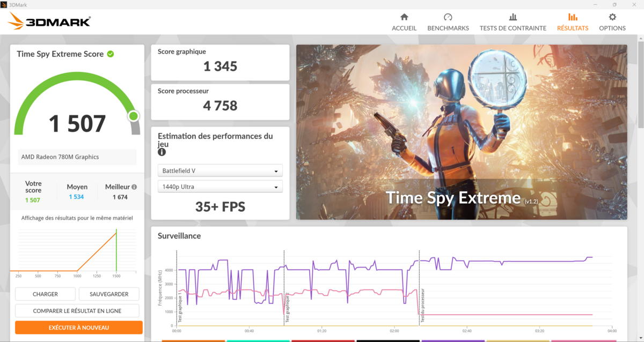The height and width of the screenshot is (342, 644).
Task: Click the 3DMark title bar app icon
Action: (4, 4)
